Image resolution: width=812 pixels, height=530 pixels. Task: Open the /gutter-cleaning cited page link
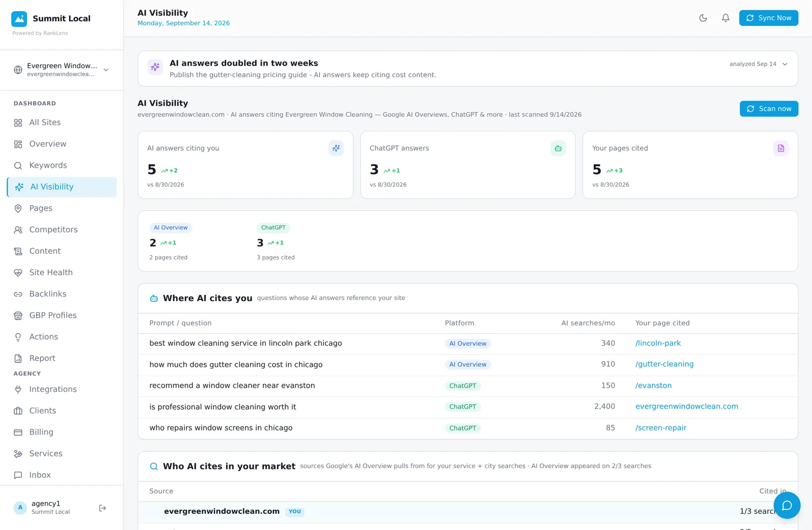[664, 364]
